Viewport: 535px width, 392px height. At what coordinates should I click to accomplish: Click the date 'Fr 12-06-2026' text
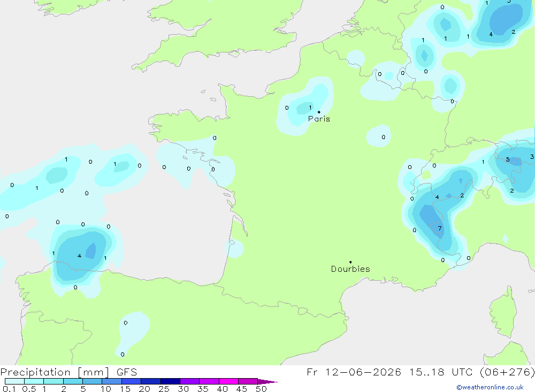coord(354,372)
